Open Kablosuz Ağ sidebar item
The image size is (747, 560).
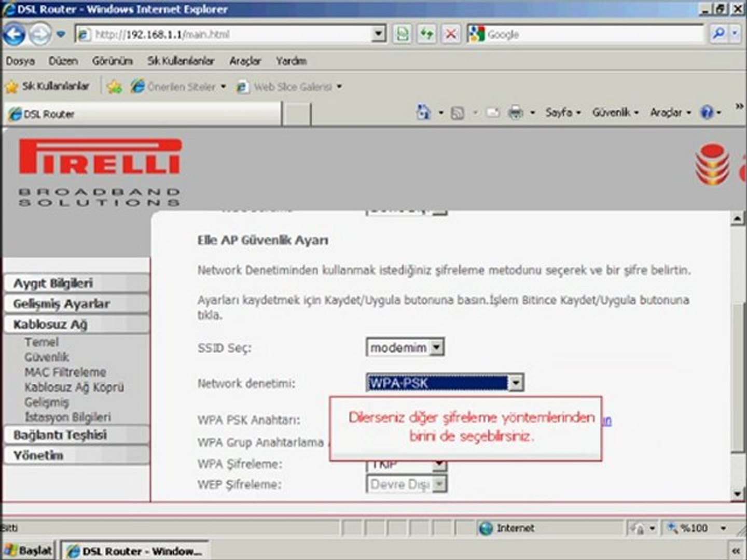(76, 325)
